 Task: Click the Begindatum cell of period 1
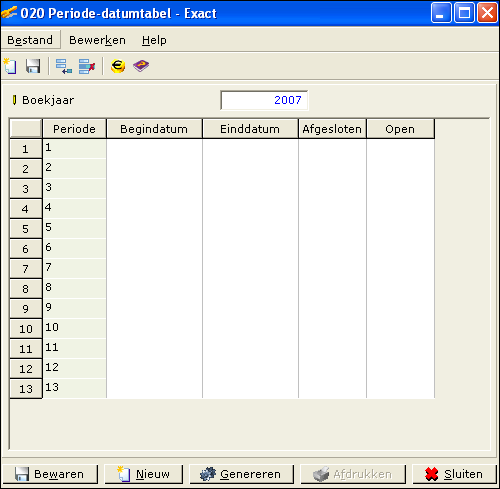pyautogui.click(x=154, y=149)
